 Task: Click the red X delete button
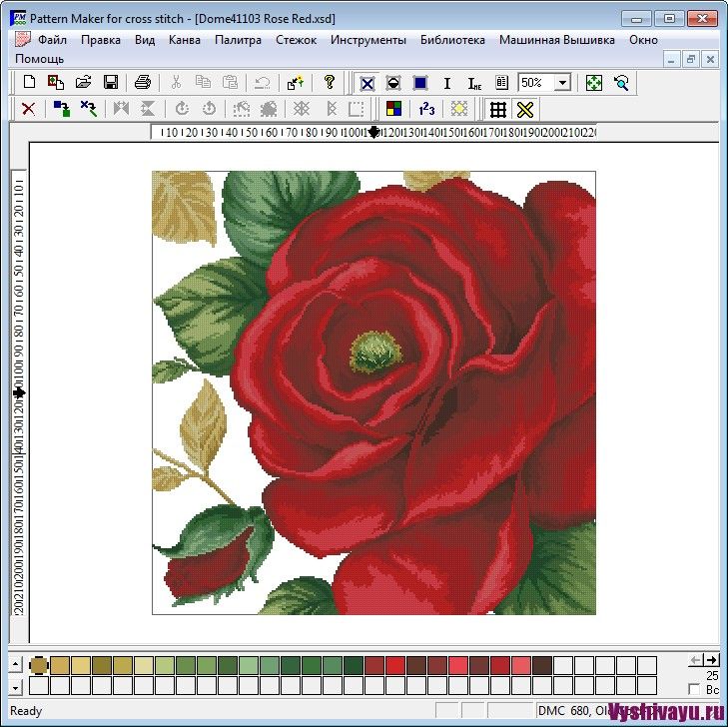point(28,110)
